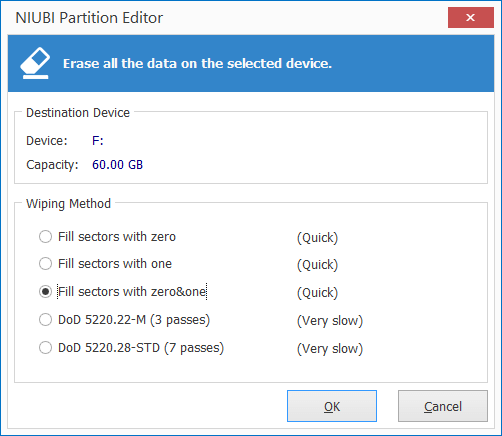Viewport: 502px width, 436px height.
Task: Click the 'Destination Device' group label
Action: coord(78,113)
